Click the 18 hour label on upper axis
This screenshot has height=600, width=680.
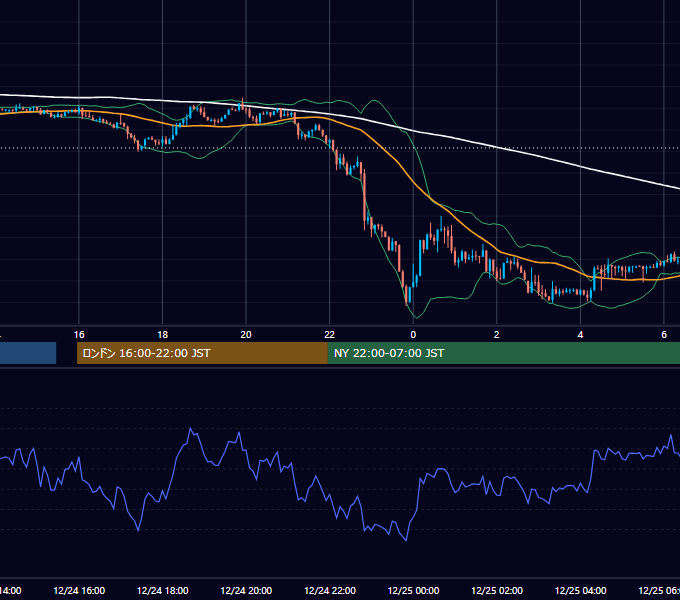[x=163, y=334]
